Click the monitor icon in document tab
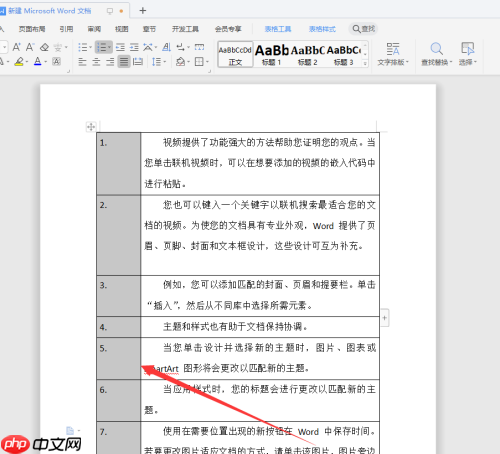The image size is (500, 454). [110, 11]
